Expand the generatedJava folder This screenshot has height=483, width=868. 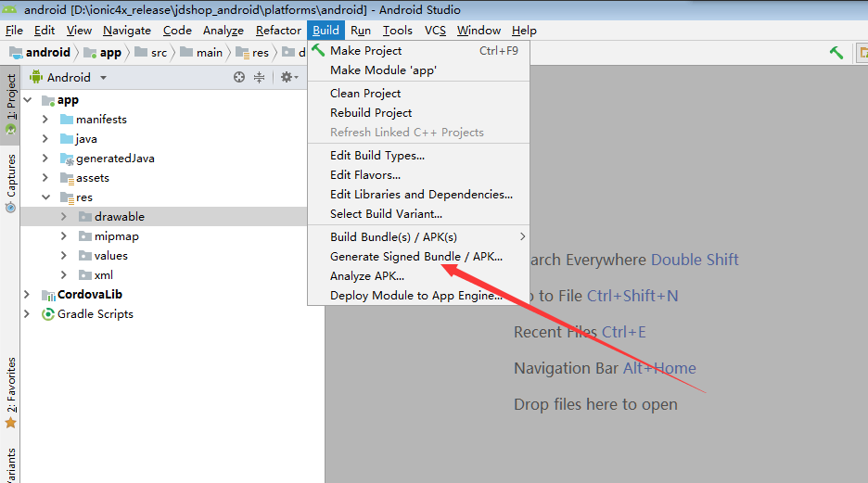[x=45, y=159]
